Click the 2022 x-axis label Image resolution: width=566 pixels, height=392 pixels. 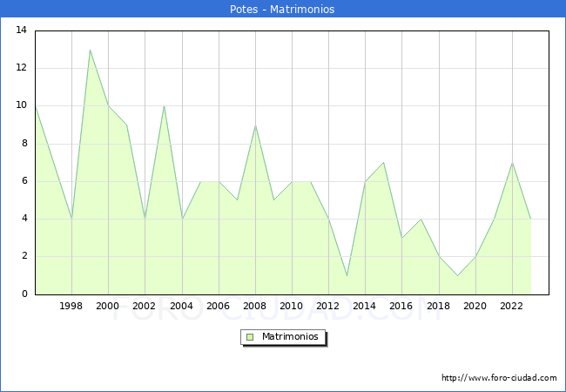511,306
